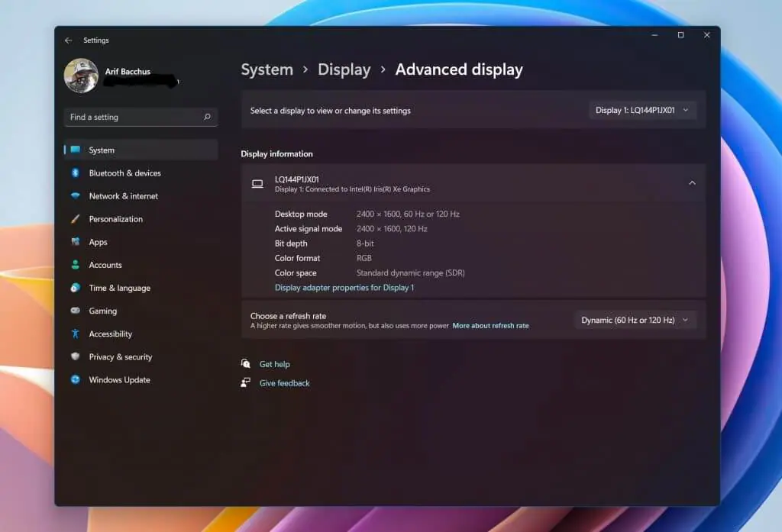Click Standard dynamic range (SDR) text
782x532 pixels.
point(410,272)
